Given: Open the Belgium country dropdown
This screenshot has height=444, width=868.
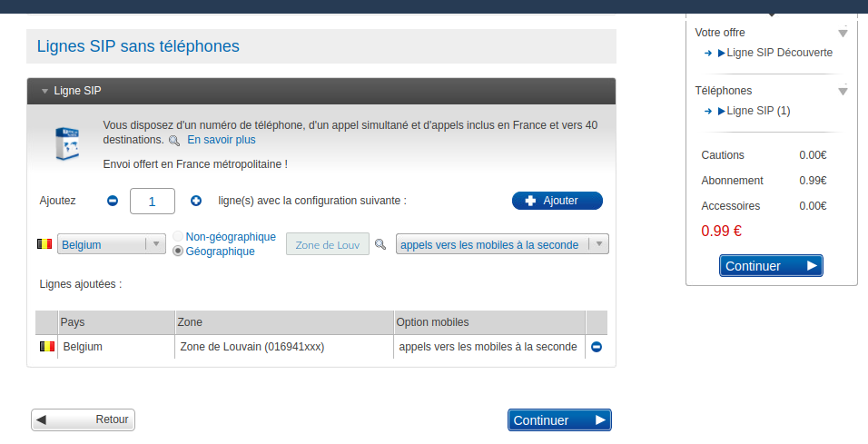Looking at the screenshot, I should point(111,244).
